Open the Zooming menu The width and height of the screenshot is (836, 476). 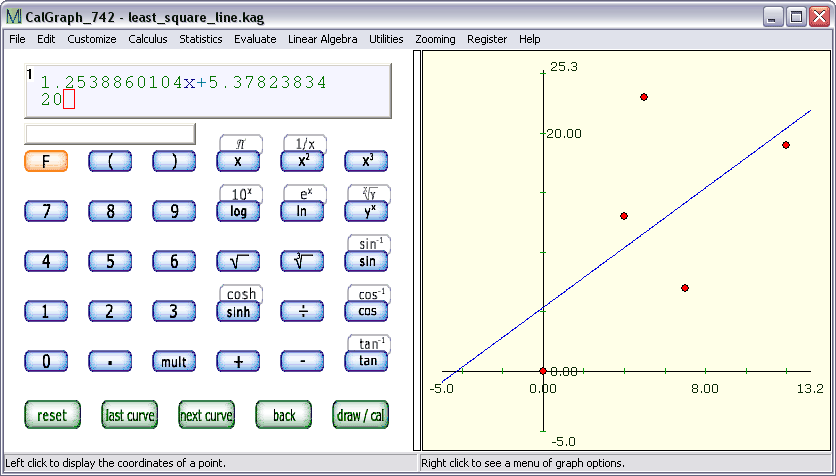(435, 39)
